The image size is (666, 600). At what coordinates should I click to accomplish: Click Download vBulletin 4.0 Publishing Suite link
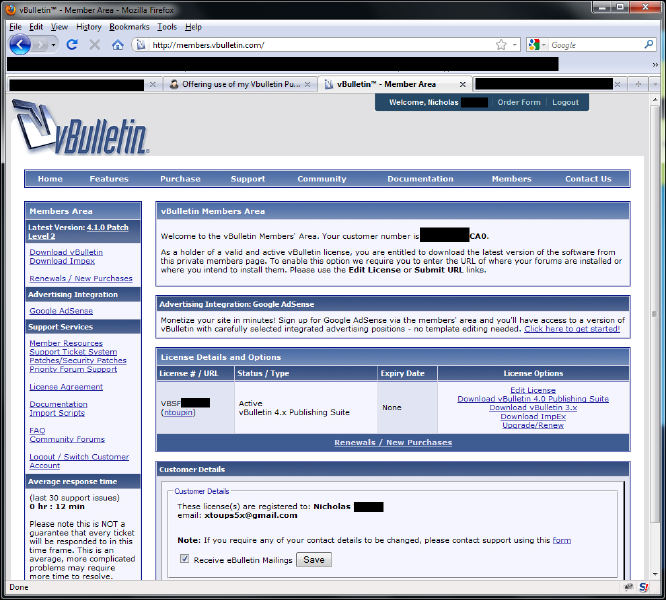[533, 399]
